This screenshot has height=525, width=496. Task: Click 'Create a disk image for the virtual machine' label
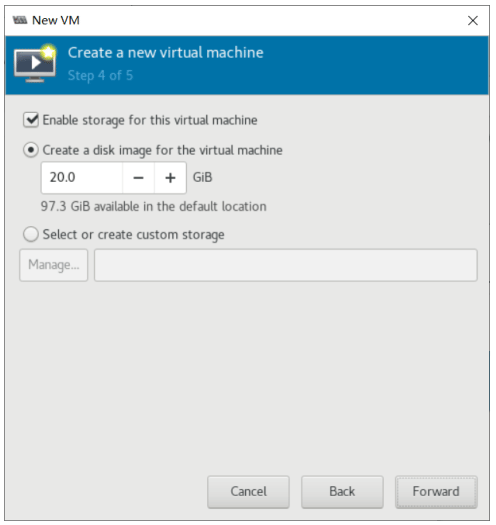point(162,150)
